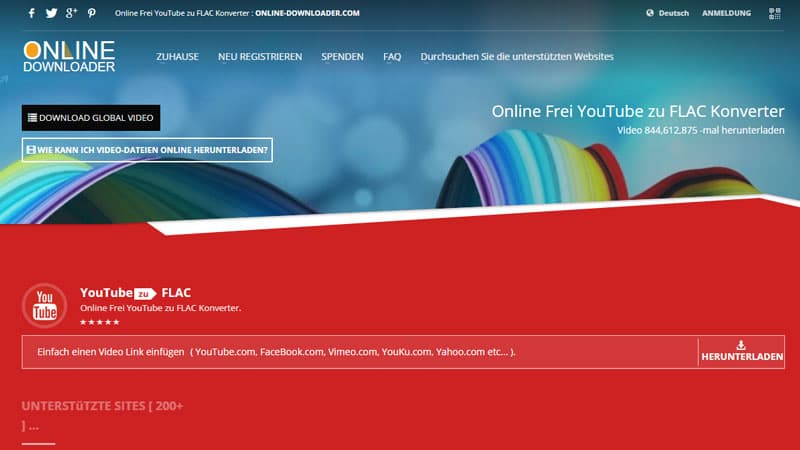
Task: Open the Facebook social icon
Action: [32, 13]
